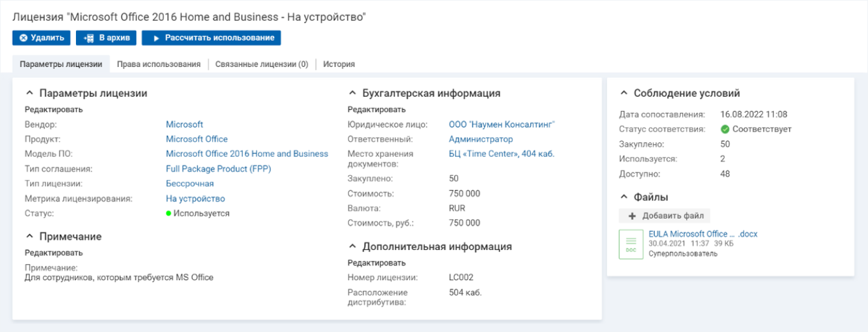Collapse the Дополнительная информация section
Screen dimensions: 868x332
pyautogui.click(x=352, y=247)
